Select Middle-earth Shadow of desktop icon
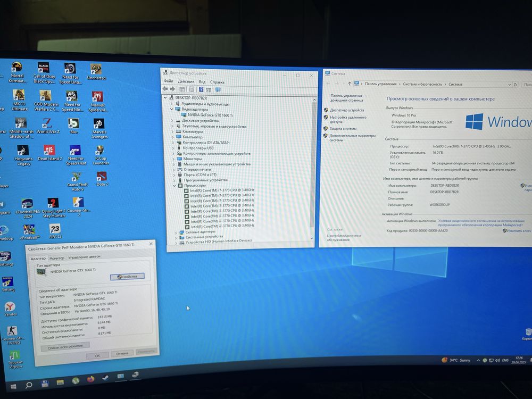The image size is (532, 399). pyautogui.click(x=21, y=128)
